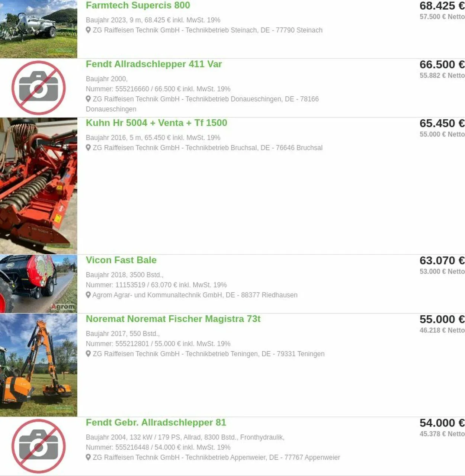
Task: Open the Farmtech Supercis 800 listing title
Action: point(138,5)
